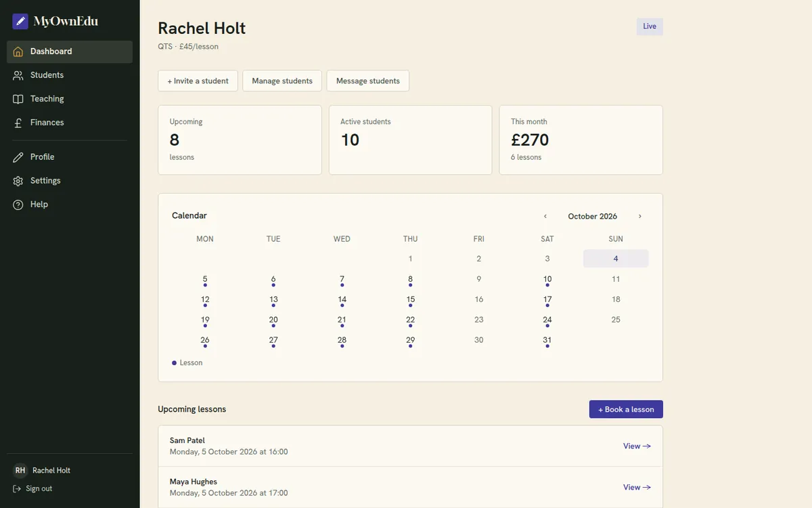Click Invite a student button
Screen dimensions: 812x508
pos(198,81)
